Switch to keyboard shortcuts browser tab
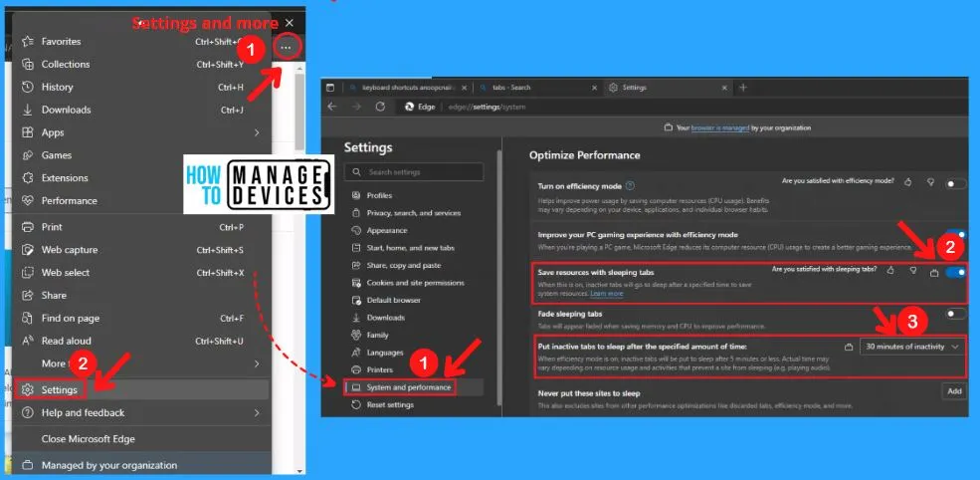This screenshot has width=980, height=480. [409, 88]
